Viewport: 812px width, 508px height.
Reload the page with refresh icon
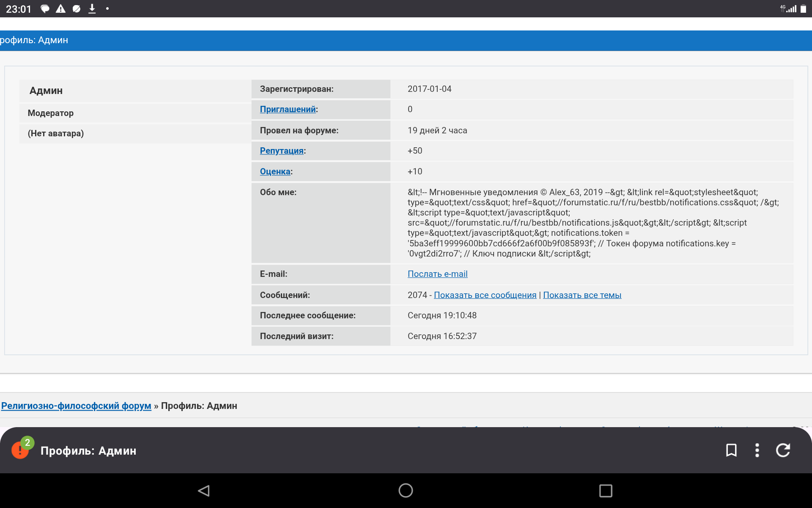click(x=783, y=450)
